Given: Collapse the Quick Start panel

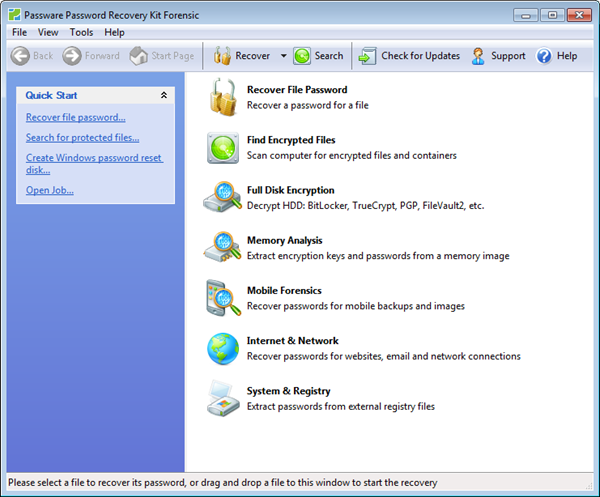Looking at the screenshot, I should point(164,95).
